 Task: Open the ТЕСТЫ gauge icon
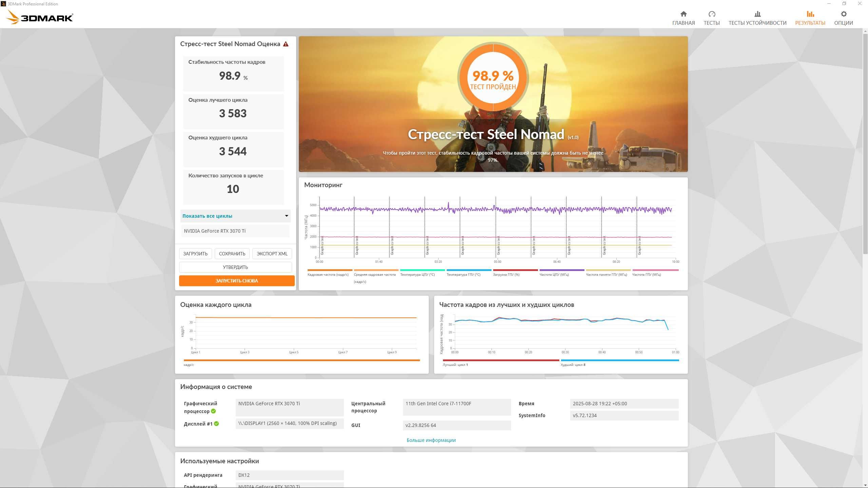[x=712, y=14]
